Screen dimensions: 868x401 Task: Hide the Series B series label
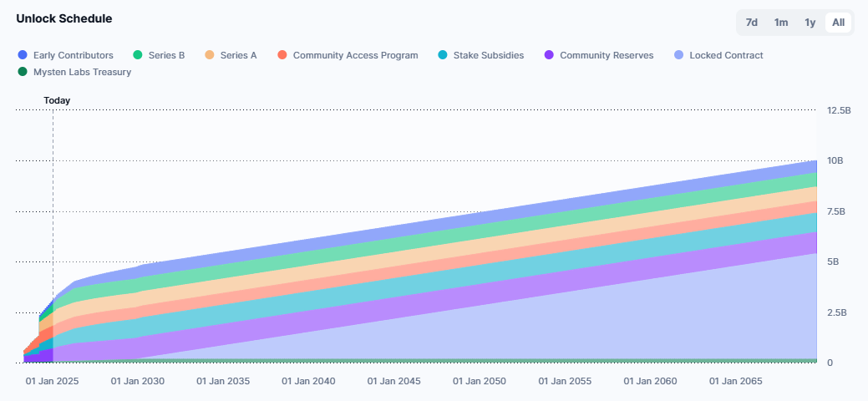(x=166, y=55)
